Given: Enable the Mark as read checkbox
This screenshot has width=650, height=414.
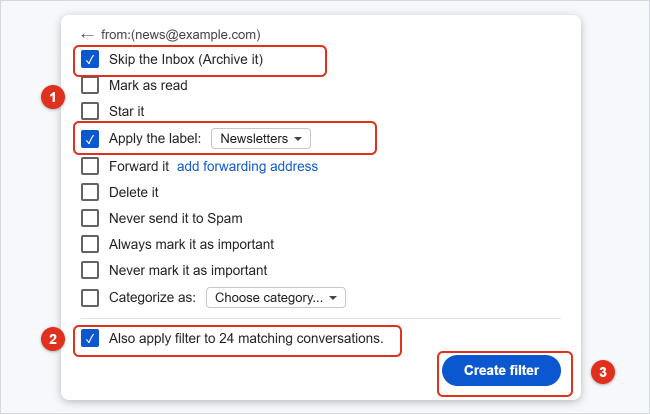Looking at the screenshot, I should pos(90,85).
